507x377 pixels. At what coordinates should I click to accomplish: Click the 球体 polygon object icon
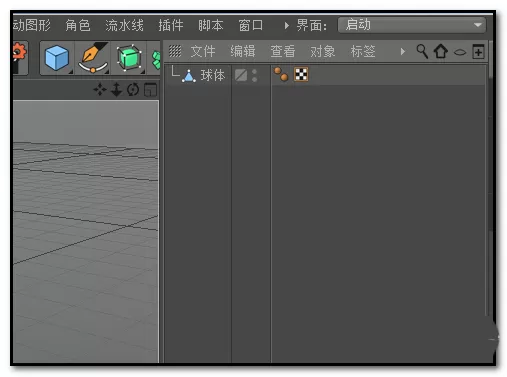click(189, 76)
